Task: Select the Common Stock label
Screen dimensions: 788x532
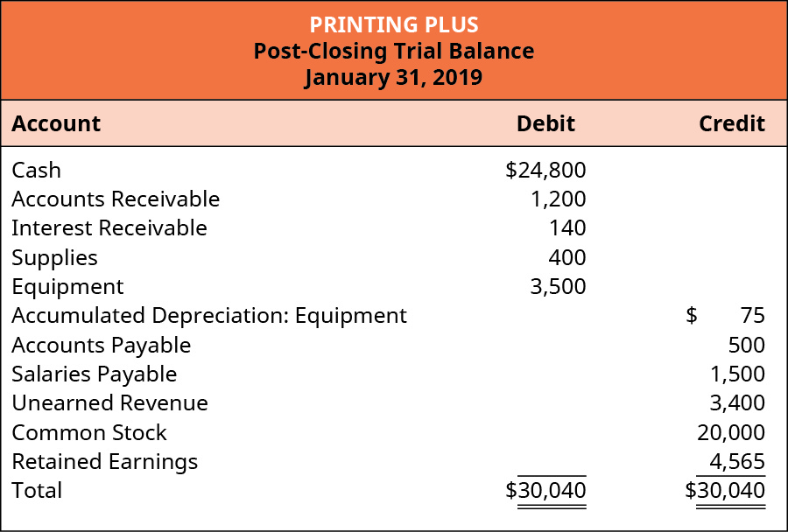Action: click(89, 433)
